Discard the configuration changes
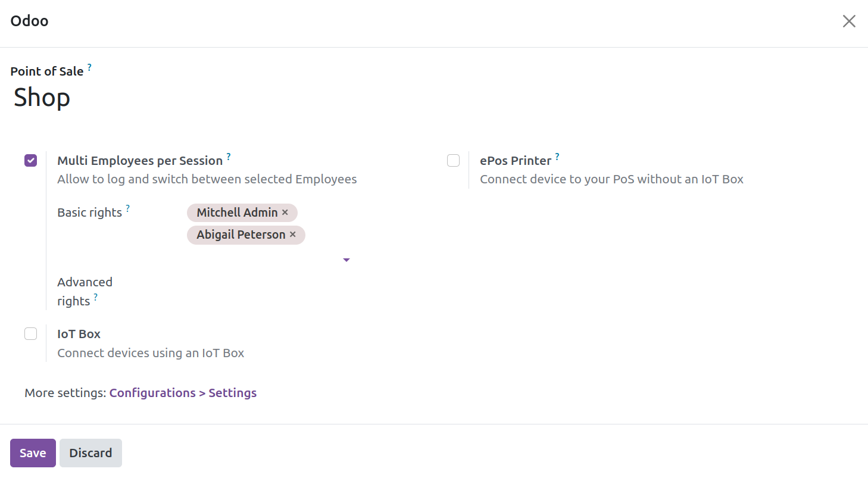The image size is (868, 481). [90, 453]
